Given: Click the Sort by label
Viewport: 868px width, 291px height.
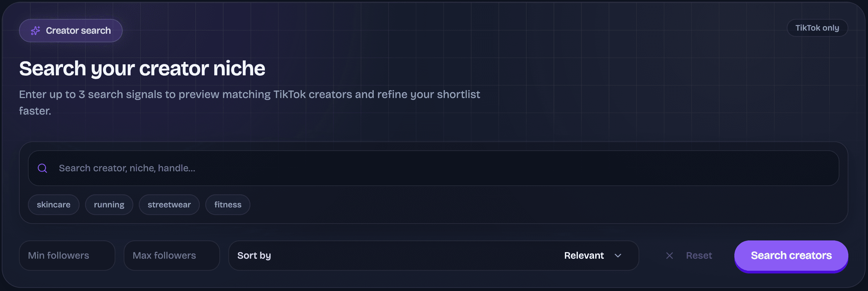Looking at the screenshot, I should (254, 256).
